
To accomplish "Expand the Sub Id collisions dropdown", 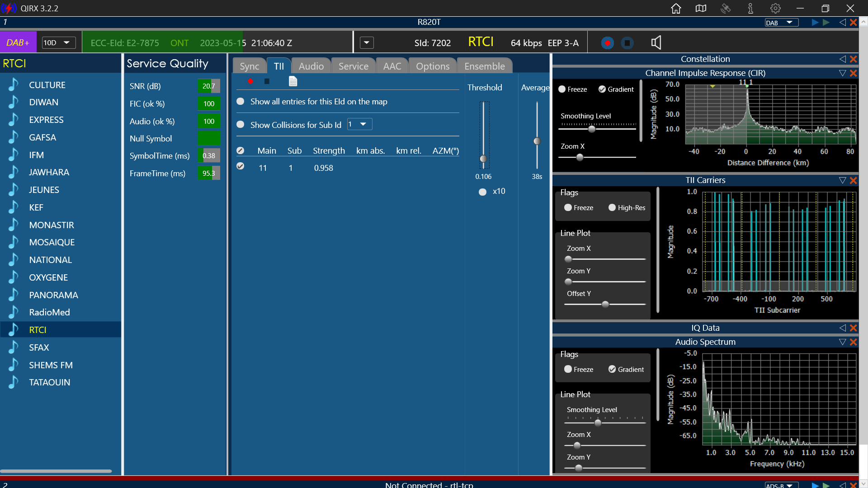I will point(359,124).
